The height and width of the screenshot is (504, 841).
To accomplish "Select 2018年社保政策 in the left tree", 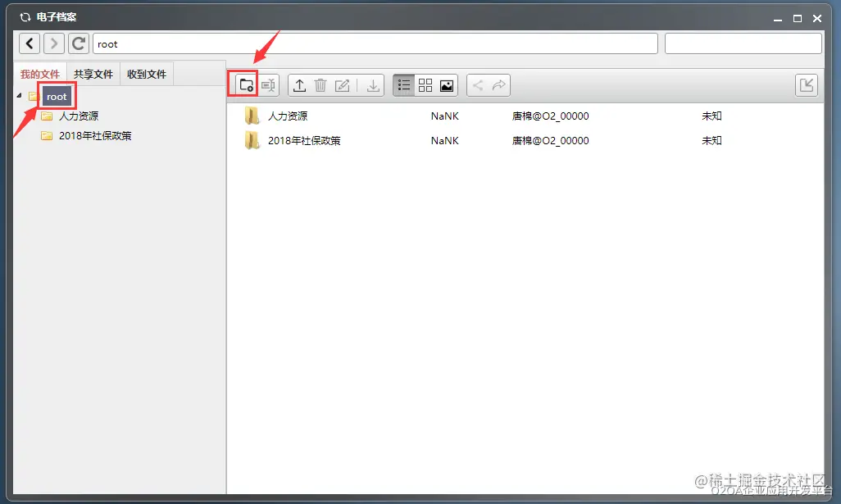I will coord(95,136).
